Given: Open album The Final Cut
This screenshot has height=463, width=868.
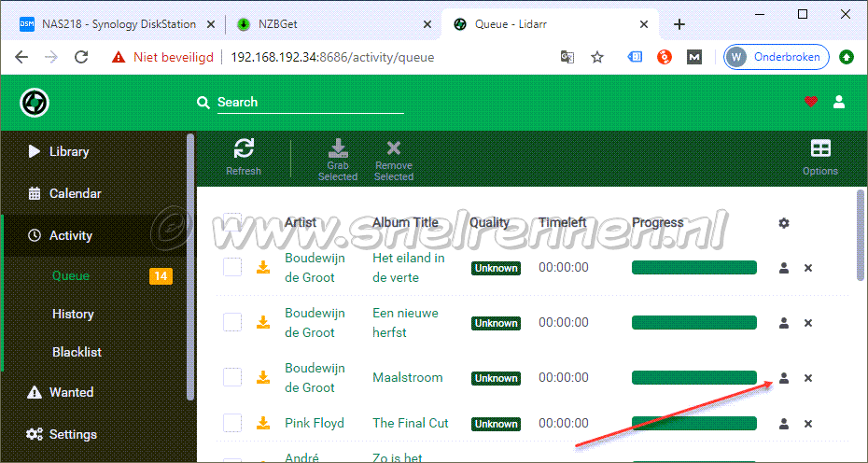Looking at the screenshot, I should coord(410,423).
